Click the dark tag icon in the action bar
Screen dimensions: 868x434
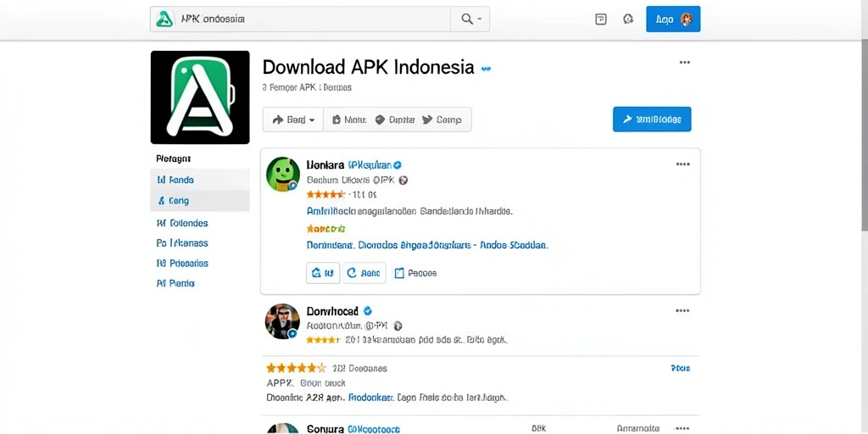(380, 120)
